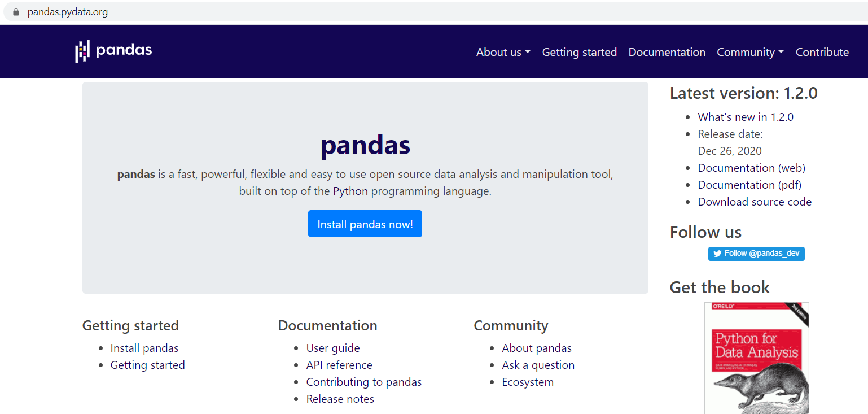Open the Python for Data Analysis book cover

point(756,358)
